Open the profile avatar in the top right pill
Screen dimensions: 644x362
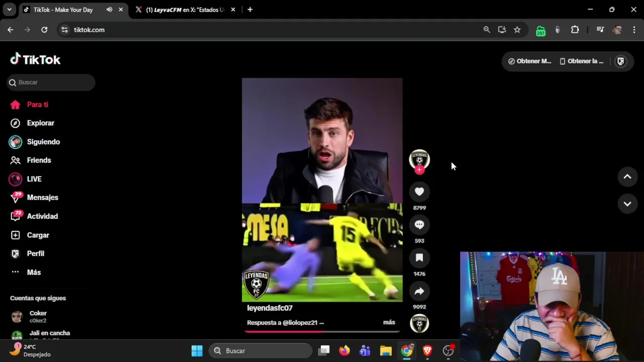[621, 61]
